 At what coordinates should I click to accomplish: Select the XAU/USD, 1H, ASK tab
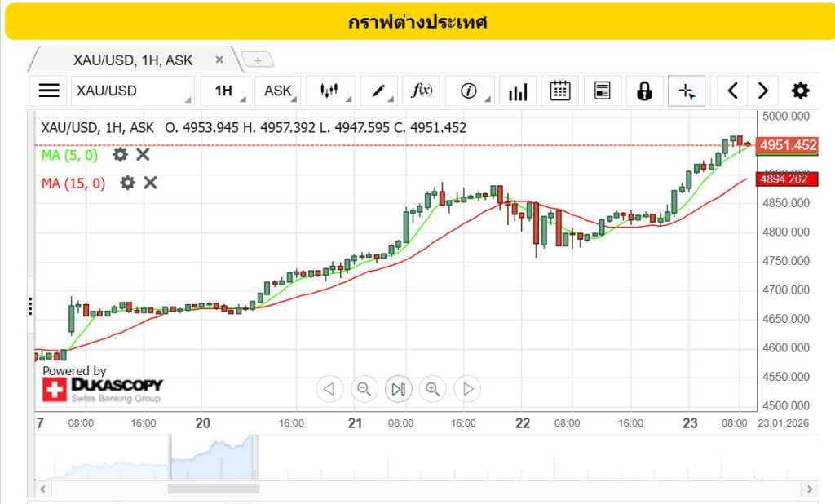pos(133,60)
